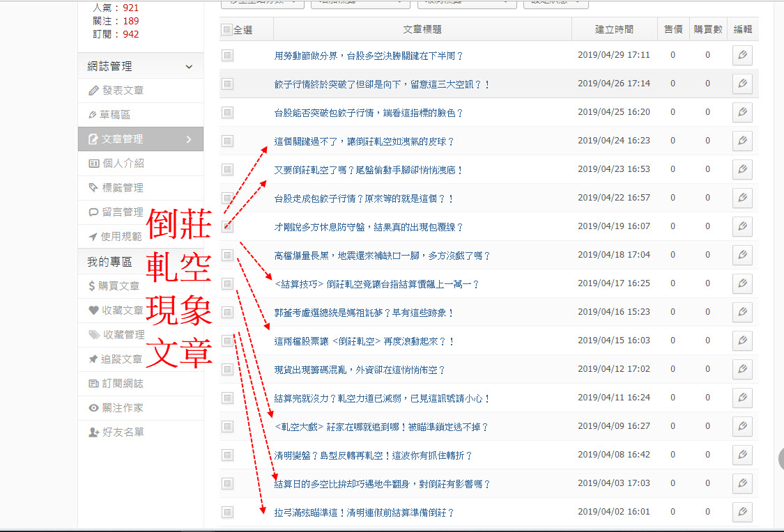784x532 pixels.
Task: Click edit icon for 2019/04/17 16:25 row
Action: pos(742,283)
